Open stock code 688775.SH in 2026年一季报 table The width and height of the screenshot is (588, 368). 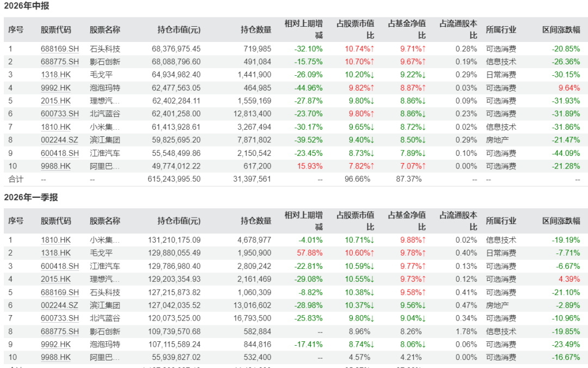pos(60,331)
